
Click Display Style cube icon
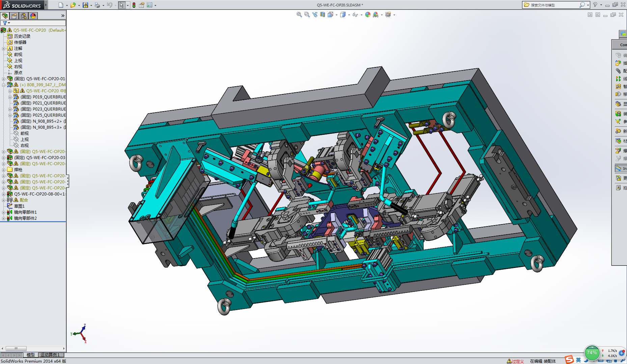click(x=343, y=14)
